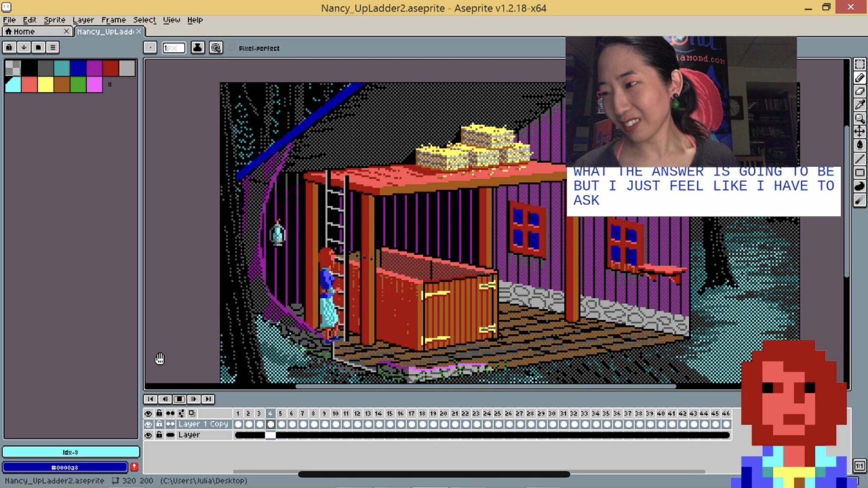The width and height of the screenshot is (868, 488).
Task: Toggle continuous mode for Layer 1 Copy
Action: click(170, 424)
